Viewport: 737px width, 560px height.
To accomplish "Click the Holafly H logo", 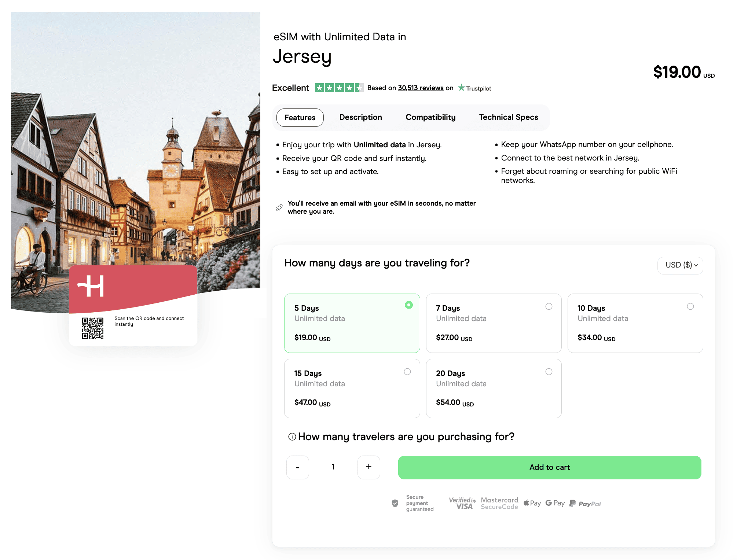I will pyautogui.click(x=90, y=285).
